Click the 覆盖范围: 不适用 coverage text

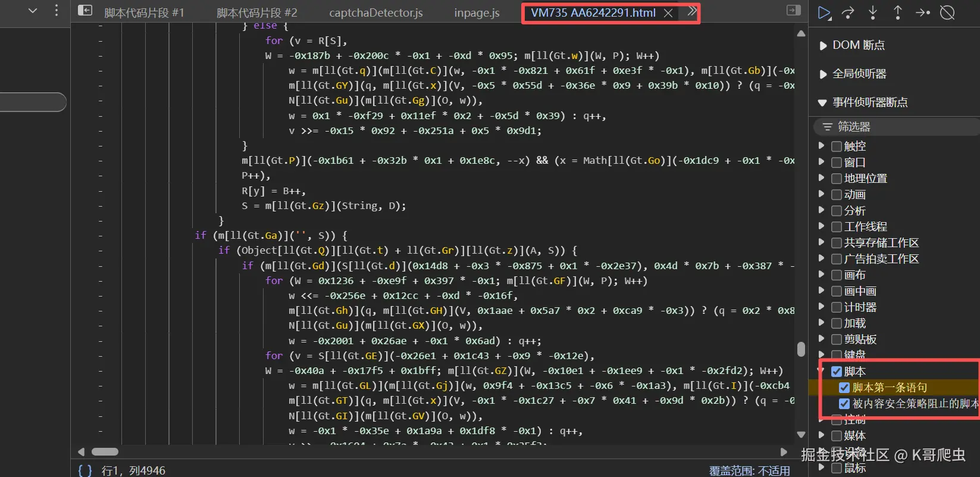tap(750, 470)
